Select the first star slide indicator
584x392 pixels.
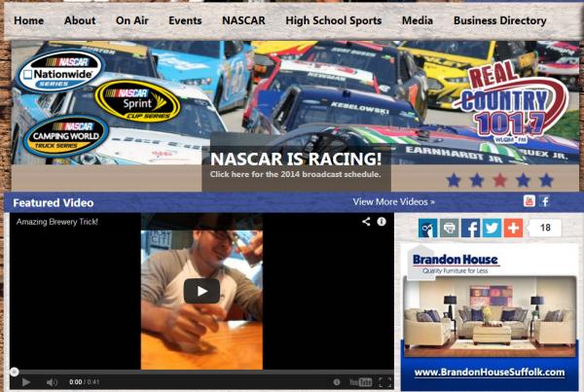pos(454,180)
